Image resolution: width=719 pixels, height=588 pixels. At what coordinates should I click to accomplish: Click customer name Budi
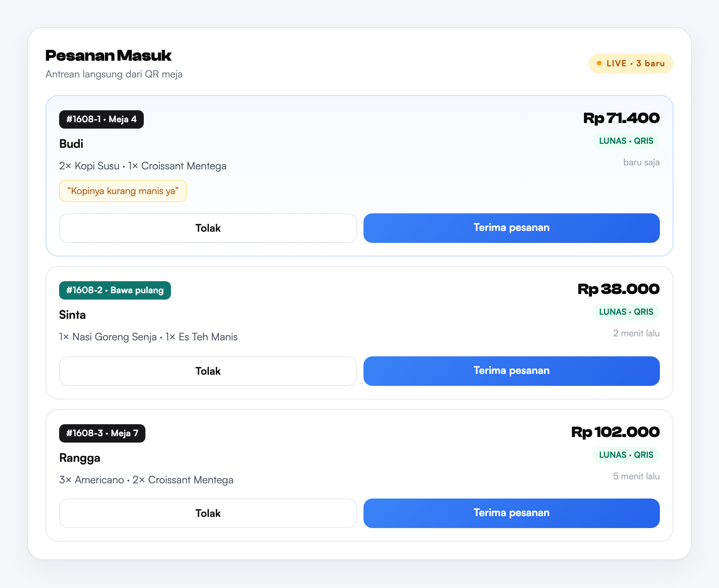[71, 144]
